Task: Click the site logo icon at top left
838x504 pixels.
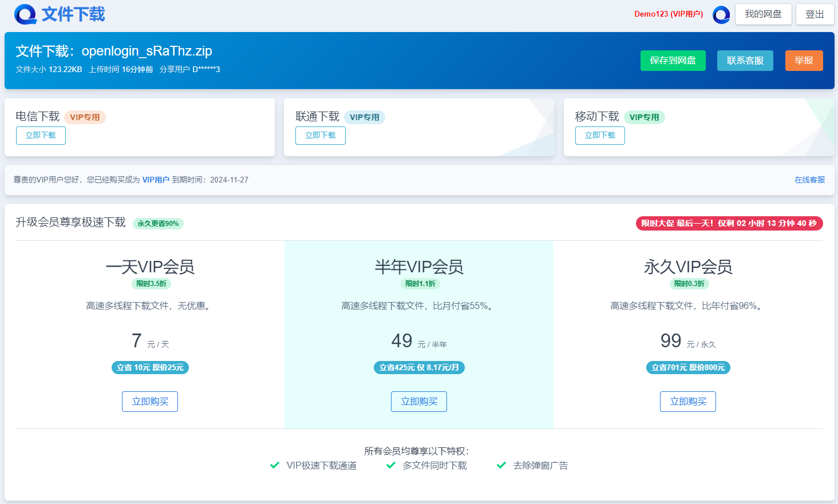Action: (25, 14)
